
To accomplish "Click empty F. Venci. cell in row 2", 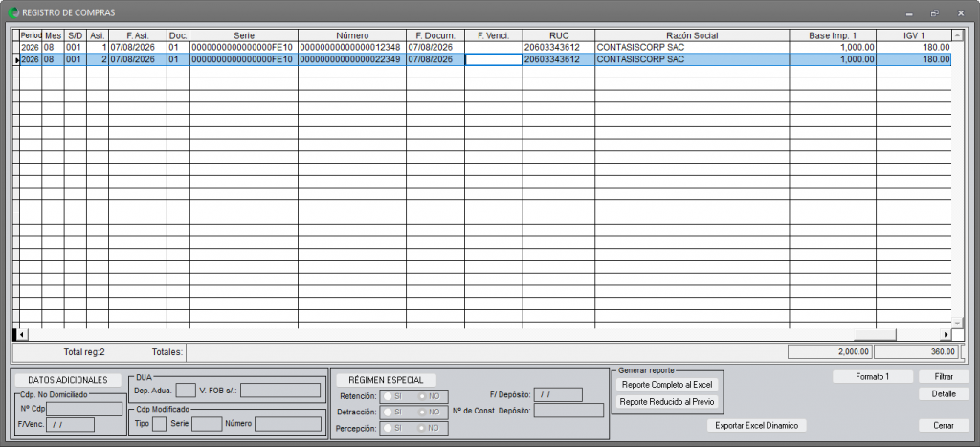I will (493, 59).
